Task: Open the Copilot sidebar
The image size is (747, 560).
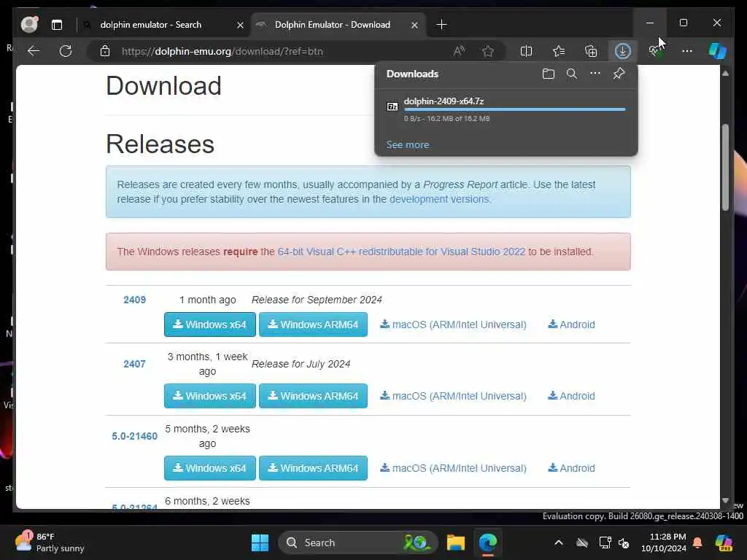Action: [718, 51]
